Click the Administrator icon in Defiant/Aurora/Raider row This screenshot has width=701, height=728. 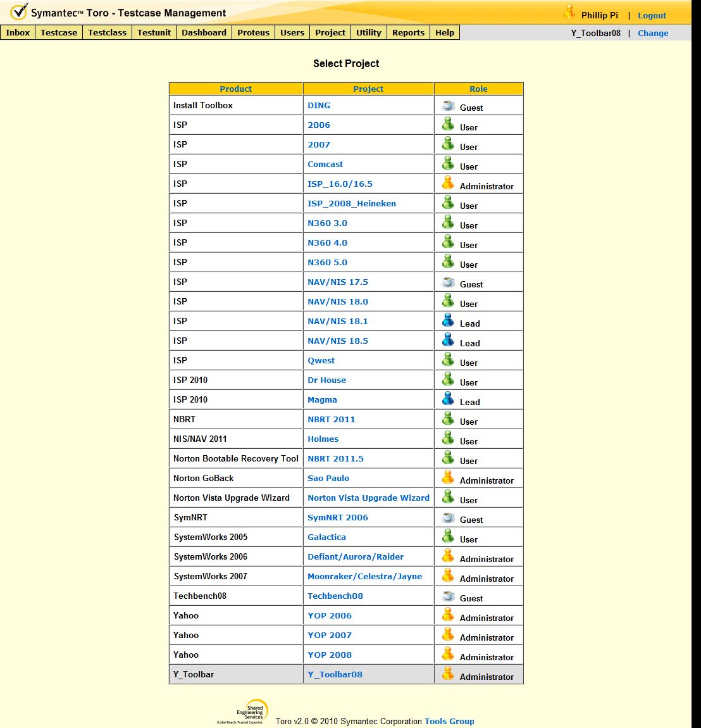click(448, 555)
